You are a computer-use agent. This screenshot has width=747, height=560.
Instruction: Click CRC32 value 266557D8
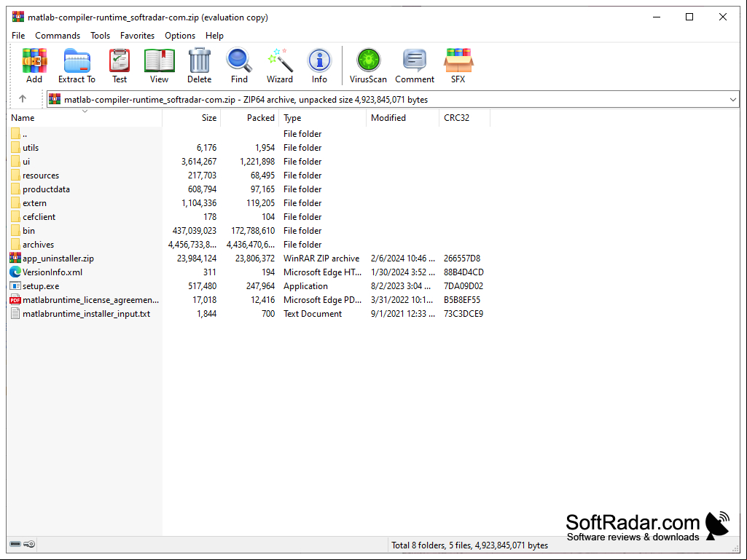[462, 258]
